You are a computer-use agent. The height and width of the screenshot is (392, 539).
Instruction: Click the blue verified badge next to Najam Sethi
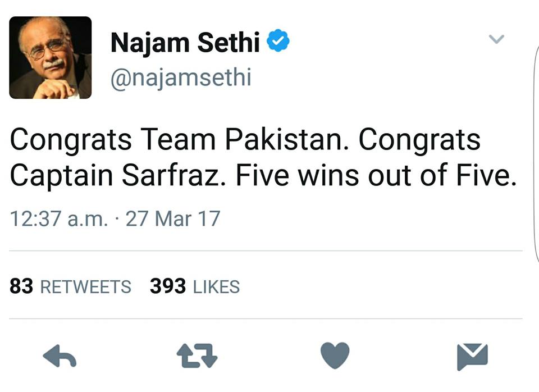(x=277, y=40)
